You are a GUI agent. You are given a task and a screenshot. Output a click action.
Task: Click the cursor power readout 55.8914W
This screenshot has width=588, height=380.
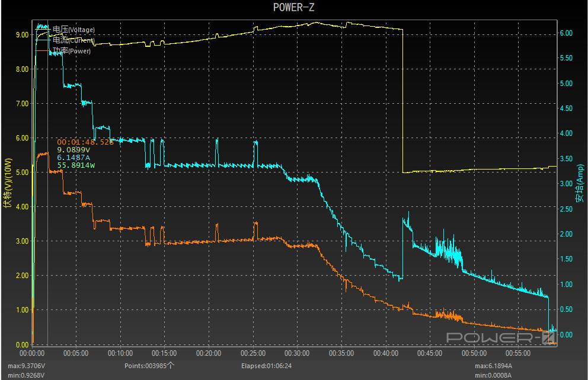click(76, 165)
